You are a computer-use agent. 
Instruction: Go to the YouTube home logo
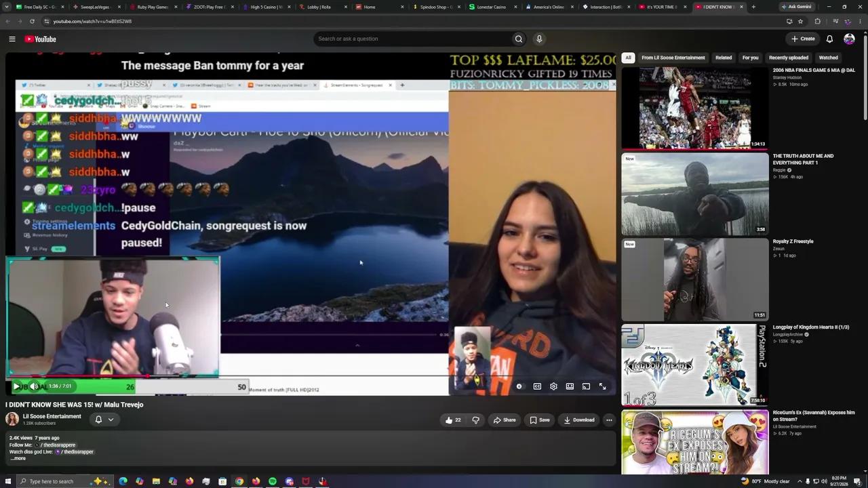coord(41,39)
